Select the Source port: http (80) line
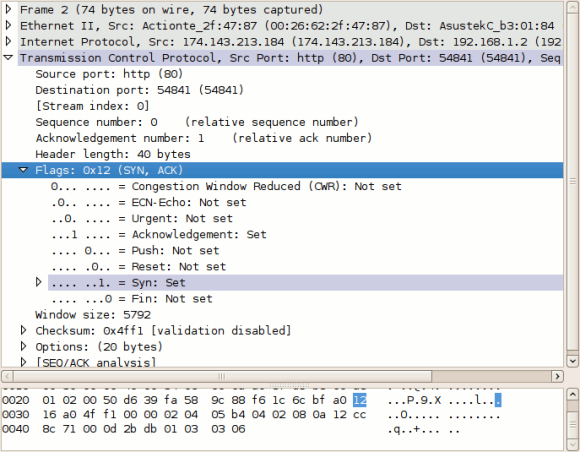Screen dimensions: 580x452 (109, 74)
